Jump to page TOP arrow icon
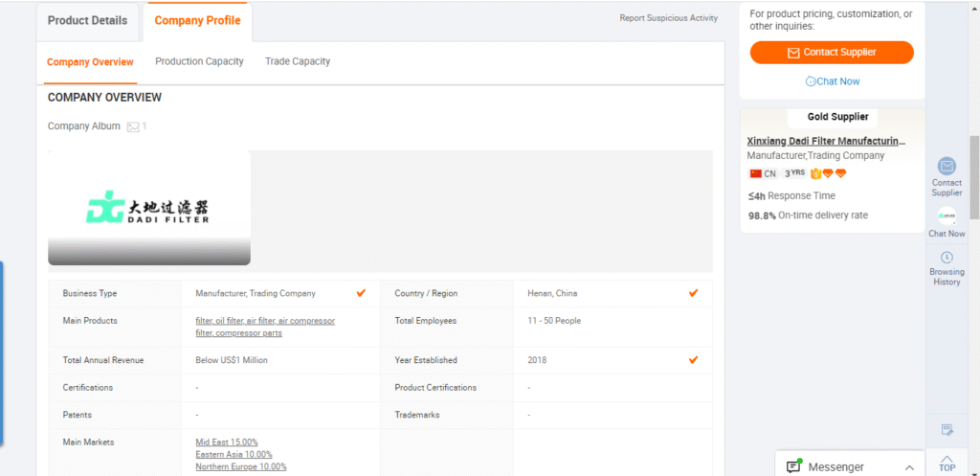The image size is (980, 476). pos(947,462)
